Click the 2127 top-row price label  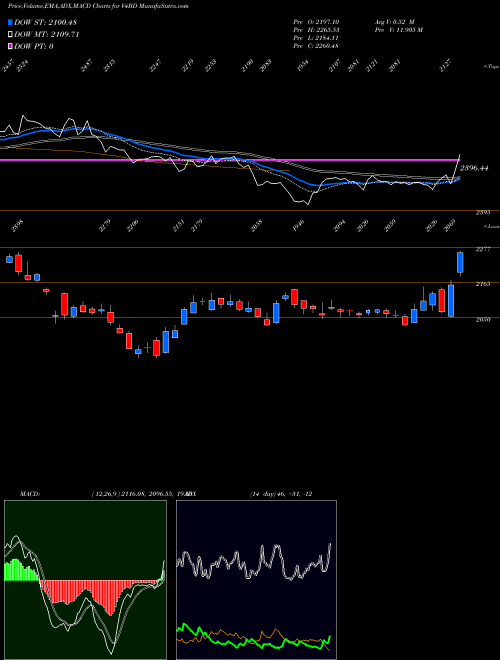click(x=445, y=66)
